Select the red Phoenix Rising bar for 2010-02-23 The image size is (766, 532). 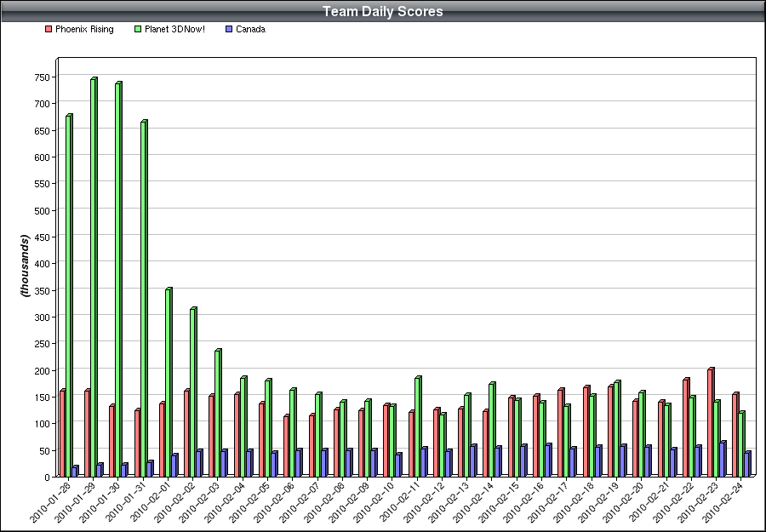[711, 422]
